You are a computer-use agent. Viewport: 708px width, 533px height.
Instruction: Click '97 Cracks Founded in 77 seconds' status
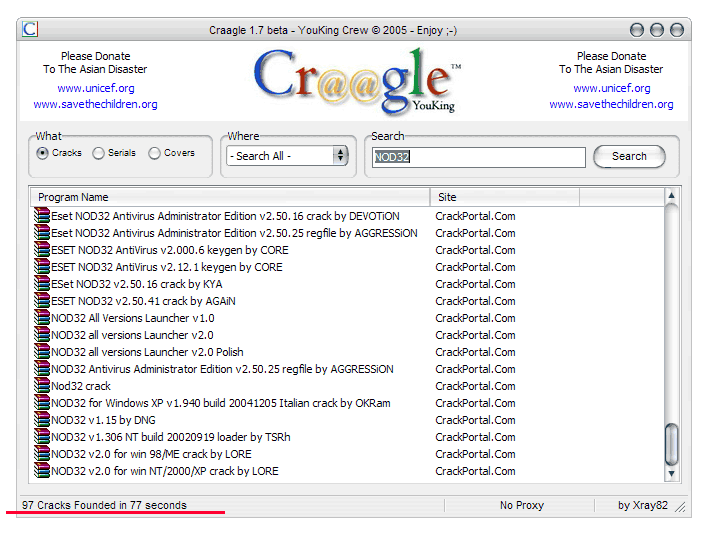104,505
